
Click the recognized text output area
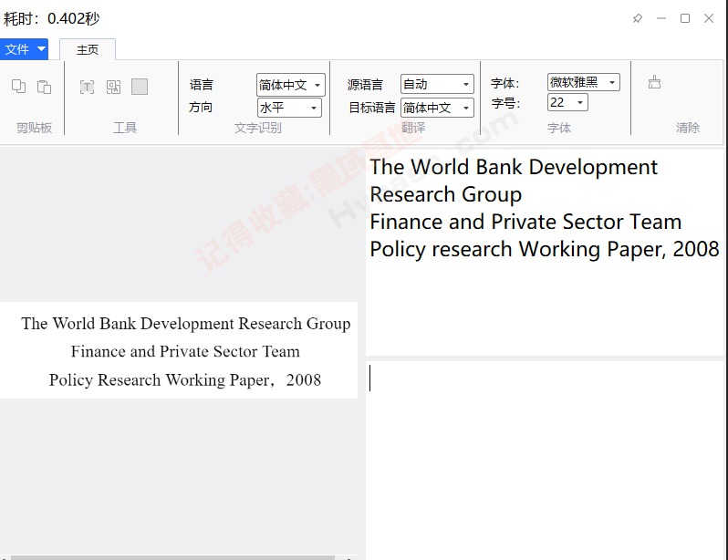click(x=544, y=253)
